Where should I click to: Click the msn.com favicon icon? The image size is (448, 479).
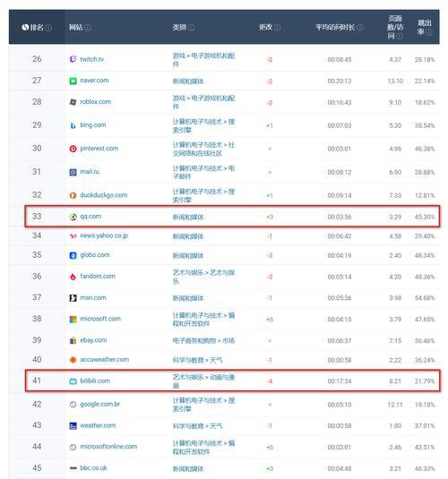point(73,298)
